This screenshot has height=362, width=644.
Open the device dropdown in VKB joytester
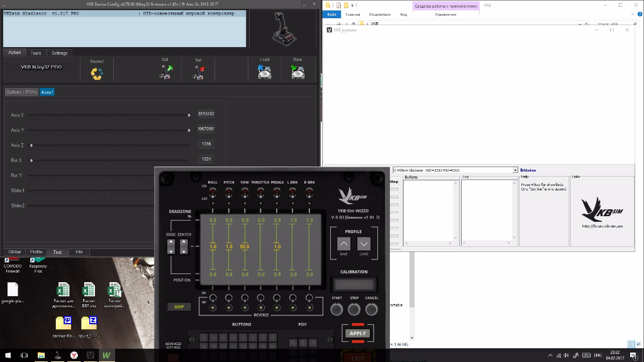pos(515,170)
